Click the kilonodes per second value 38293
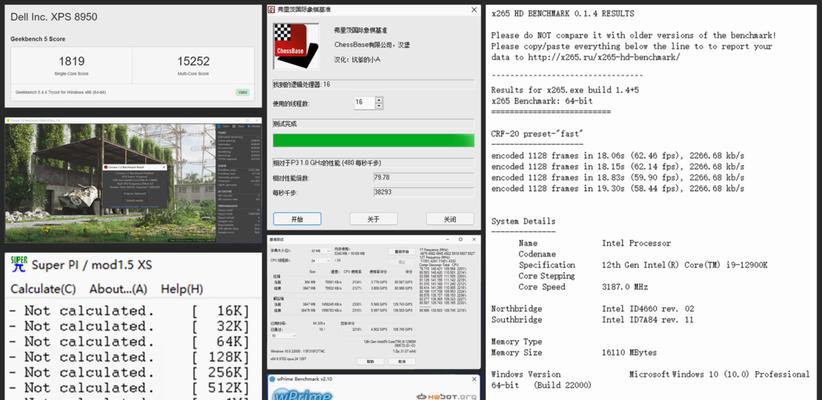Image resolution: width=822 pixels, height=400 pixels. [x=424, y=192]
